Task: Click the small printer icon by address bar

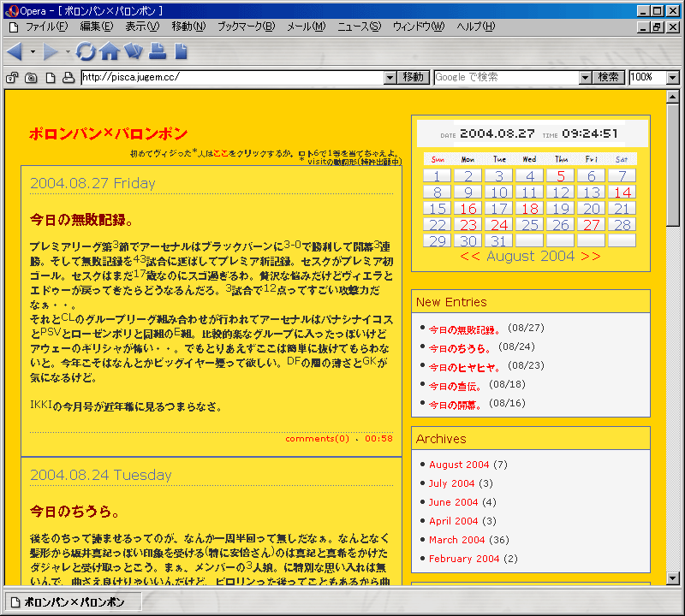Action: (68, 78)
